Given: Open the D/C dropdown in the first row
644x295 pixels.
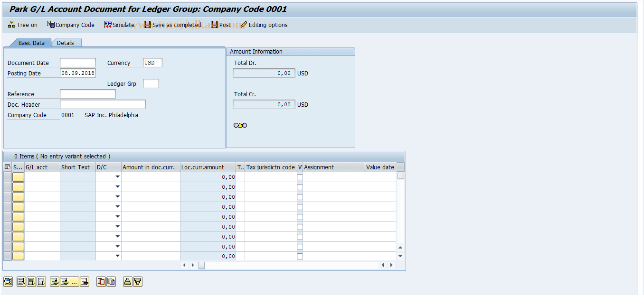Looking at the screenshot, I should (x=117, y=176).
